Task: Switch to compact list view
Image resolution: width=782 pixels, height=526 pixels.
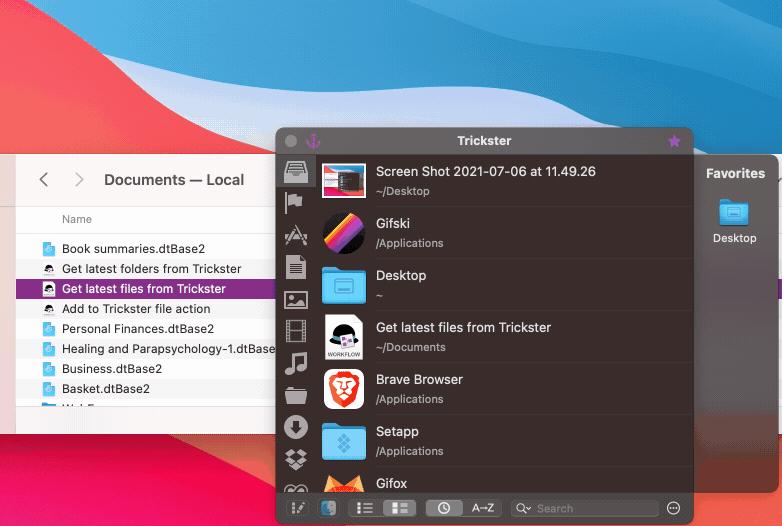Action: [x=365, y=508]
